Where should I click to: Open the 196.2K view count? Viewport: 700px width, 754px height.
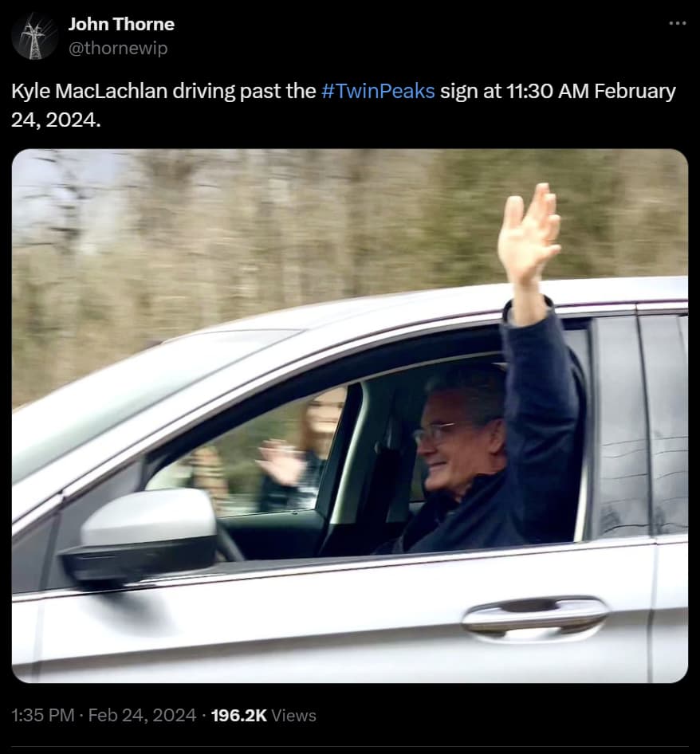click(x=238, y=716)
